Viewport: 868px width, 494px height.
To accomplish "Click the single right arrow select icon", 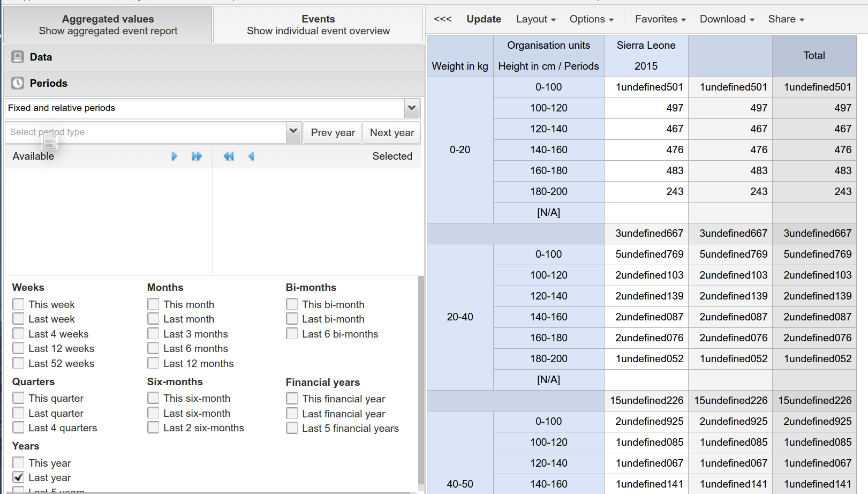I will click(174, 156).
